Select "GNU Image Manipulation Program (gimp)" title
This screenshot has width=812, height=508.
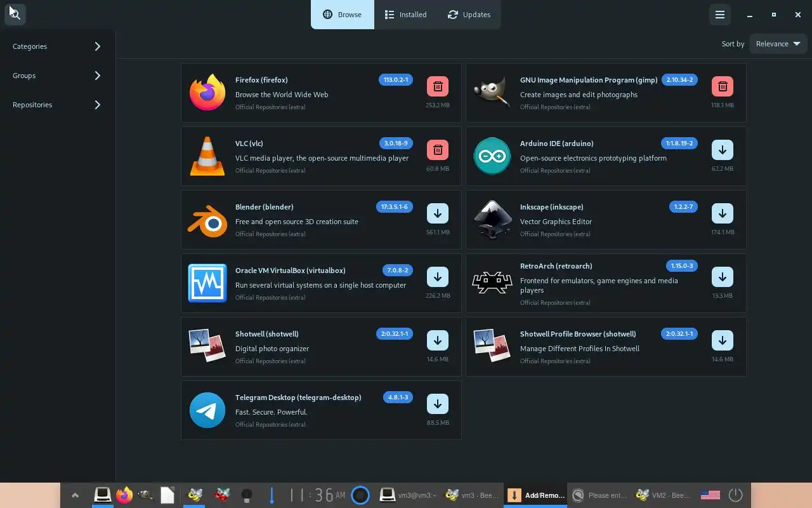[589, 80]
